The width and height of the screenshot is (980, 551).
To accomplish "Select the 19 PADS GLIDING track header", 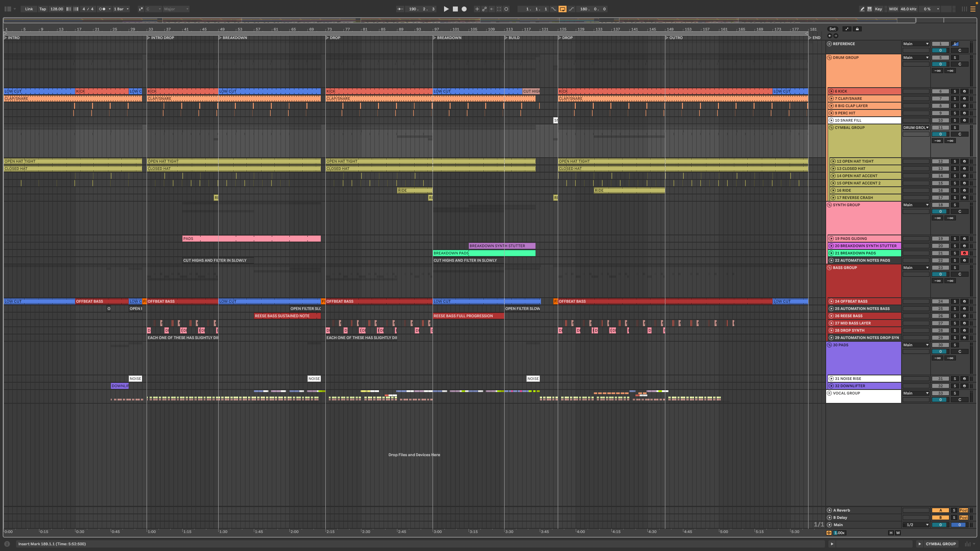I will point(864,239).
